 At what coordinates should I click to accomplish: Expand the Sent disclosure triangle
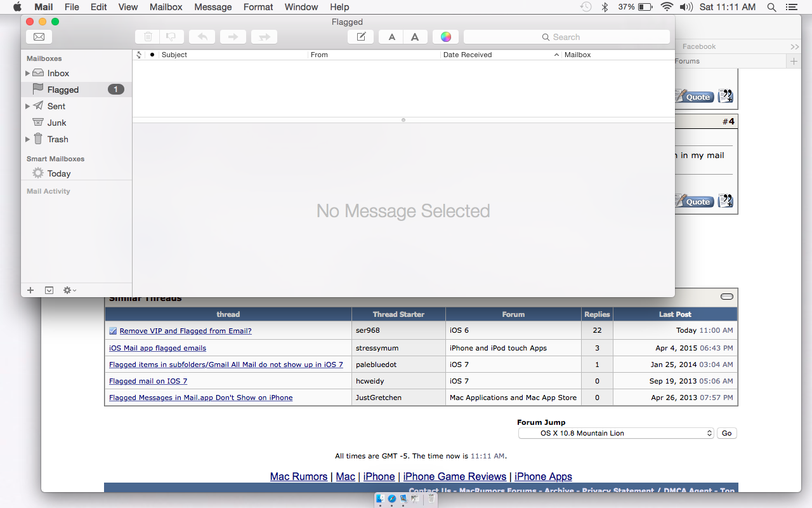(27, 106)
